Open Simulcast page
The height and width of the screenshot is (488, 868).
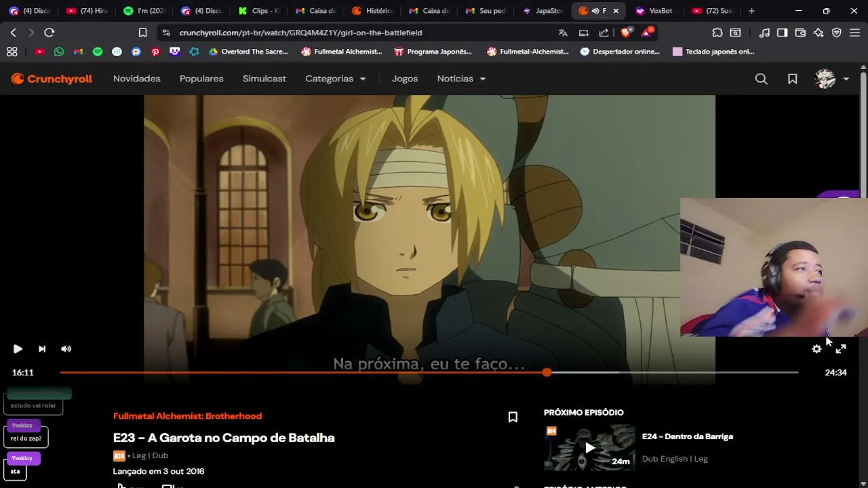264,79
